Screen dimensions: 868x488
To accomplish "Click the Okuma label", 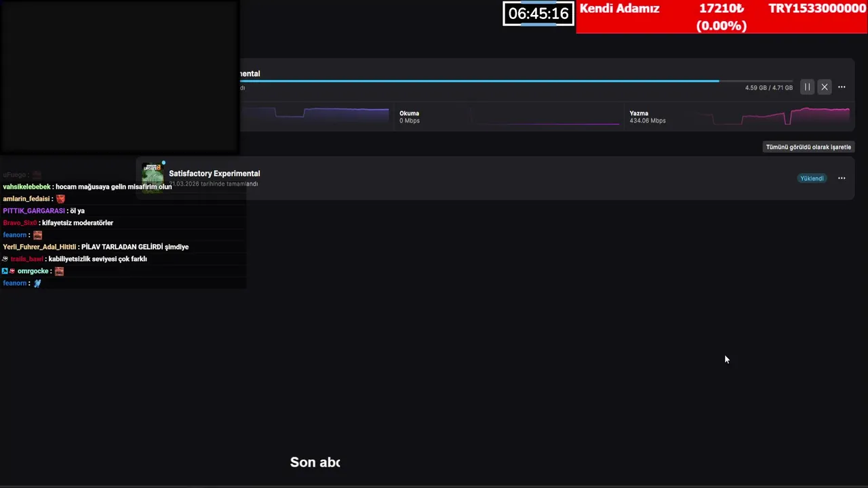I will 409,113.
